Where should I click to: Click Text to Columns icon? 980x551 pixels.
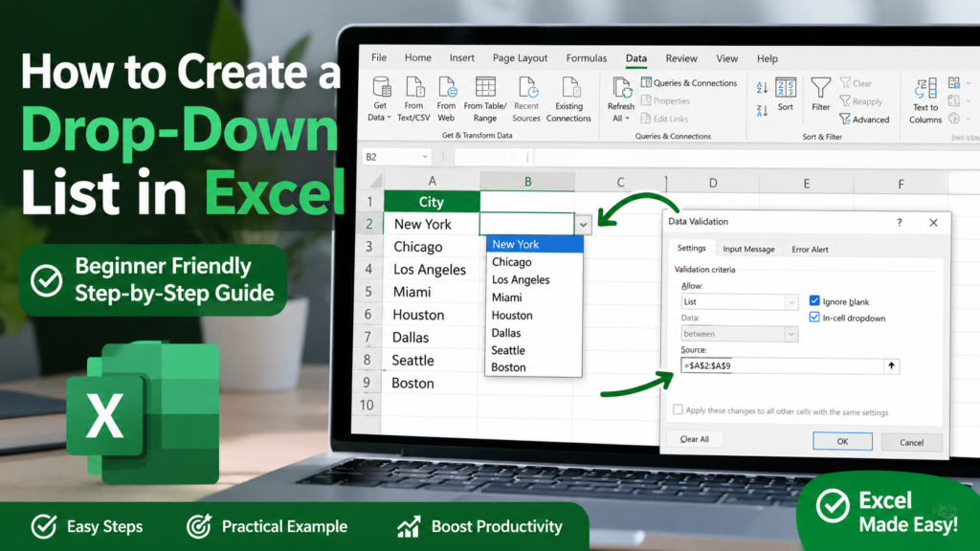pos(925,89)
